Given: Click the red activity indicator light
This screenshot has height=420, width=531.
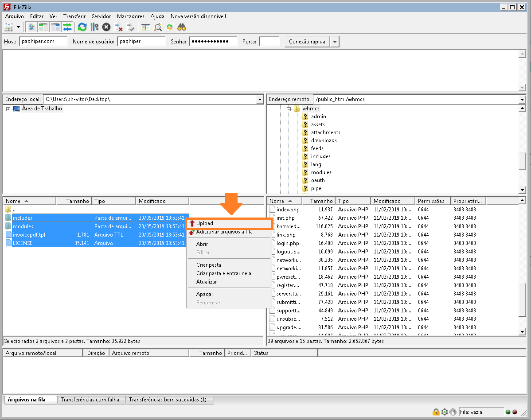Looking at the screenshot, I should click(x=515, y=412).
